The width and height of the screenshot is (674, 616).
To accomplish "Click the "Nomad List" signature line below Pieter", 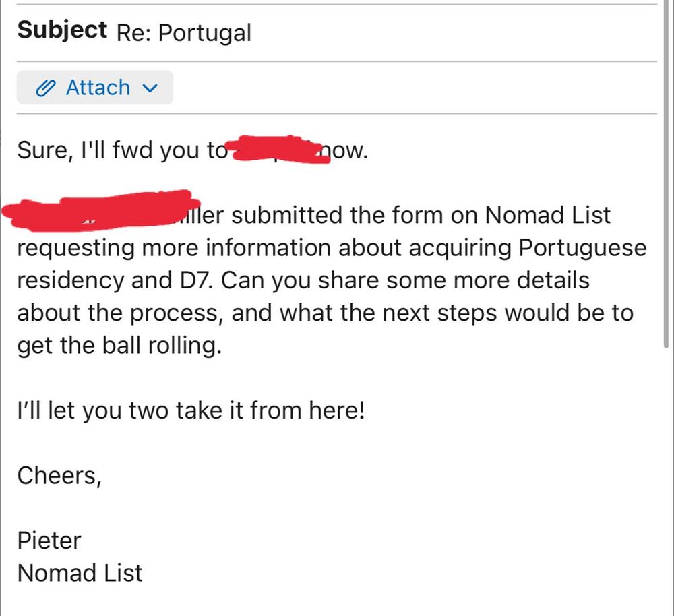I will click(80, 573).
